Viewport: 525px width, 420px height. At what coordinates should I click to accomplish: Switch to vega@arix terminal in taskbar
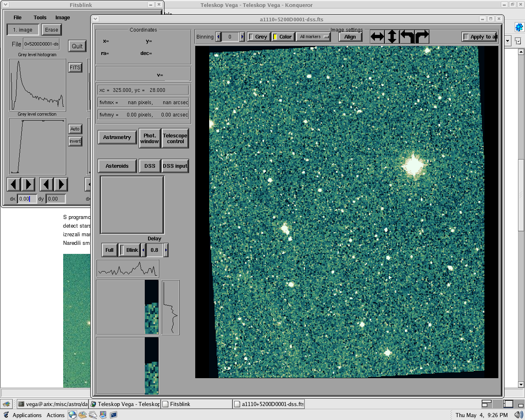click(53, 404)
